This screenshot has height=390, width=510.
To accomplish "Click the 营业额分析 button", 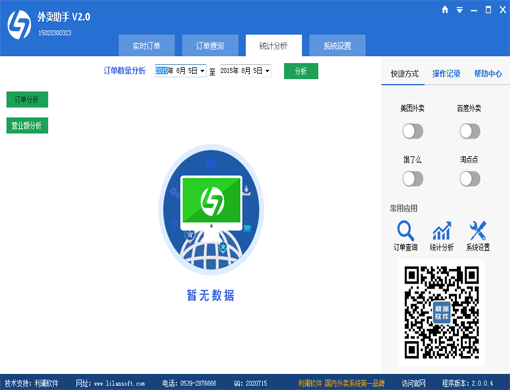I will (27, 125).
